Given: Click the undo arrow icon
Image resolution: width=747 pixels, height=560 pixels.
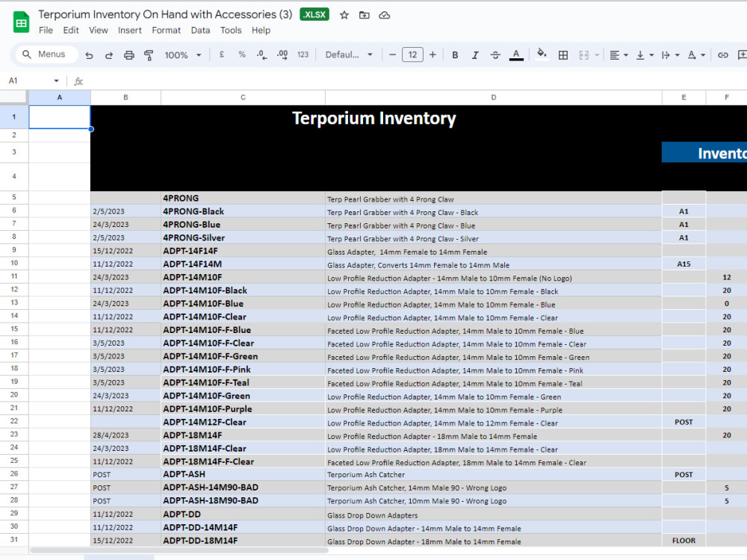Looking at the screenshot, I should tap(89, 55).
